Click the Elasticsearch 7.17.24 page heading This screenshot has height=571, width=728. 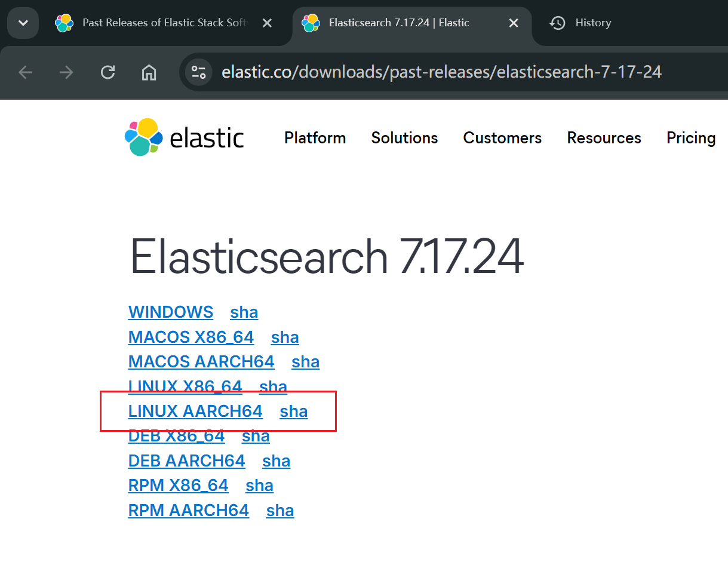click(327, 257)
